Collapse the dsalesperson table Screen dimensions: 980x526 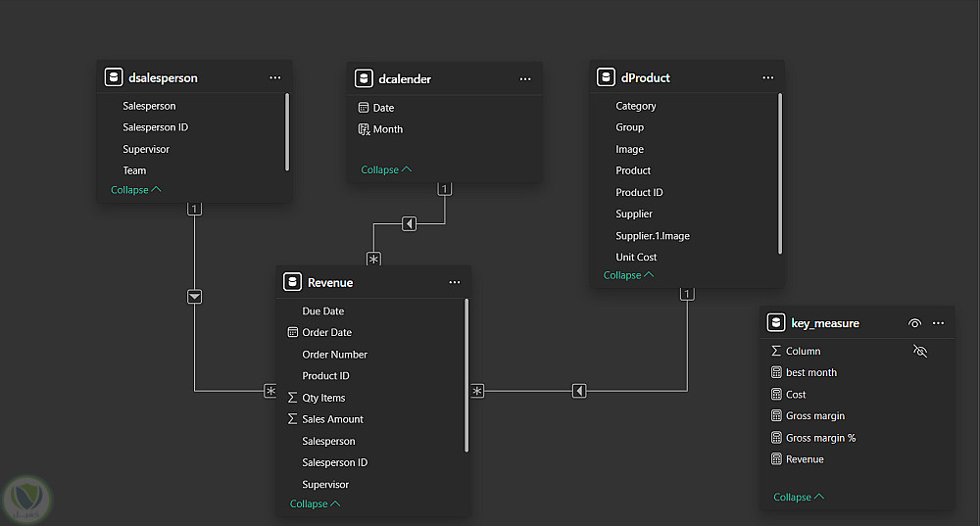click(x=135, y=190)
